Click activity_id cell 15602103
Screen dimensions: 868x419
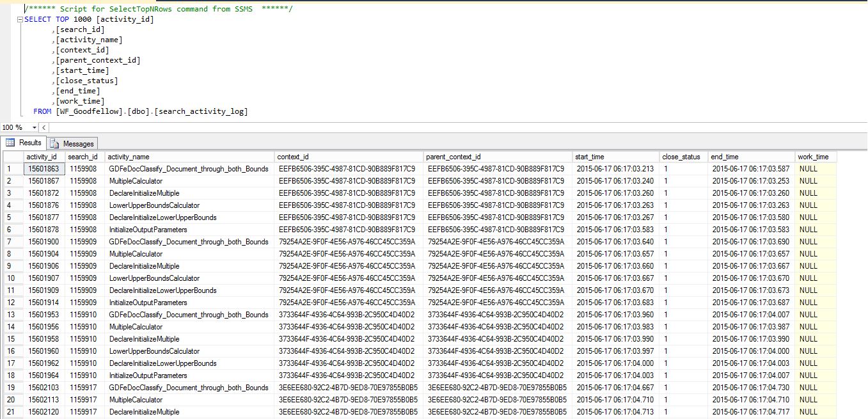tap(44, 388)
